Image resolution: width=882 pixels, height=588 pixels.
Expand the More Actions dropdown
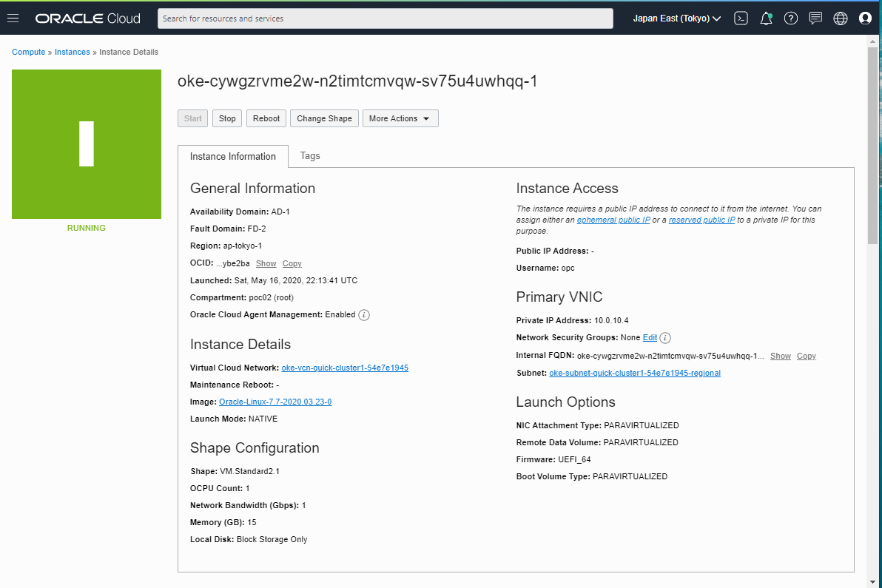[400, 118]
